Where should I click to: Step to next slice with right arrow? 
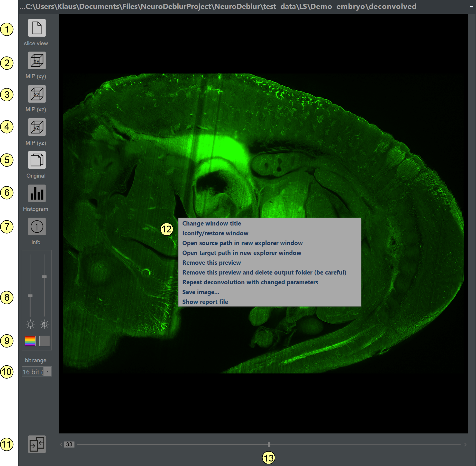(465, 444)
